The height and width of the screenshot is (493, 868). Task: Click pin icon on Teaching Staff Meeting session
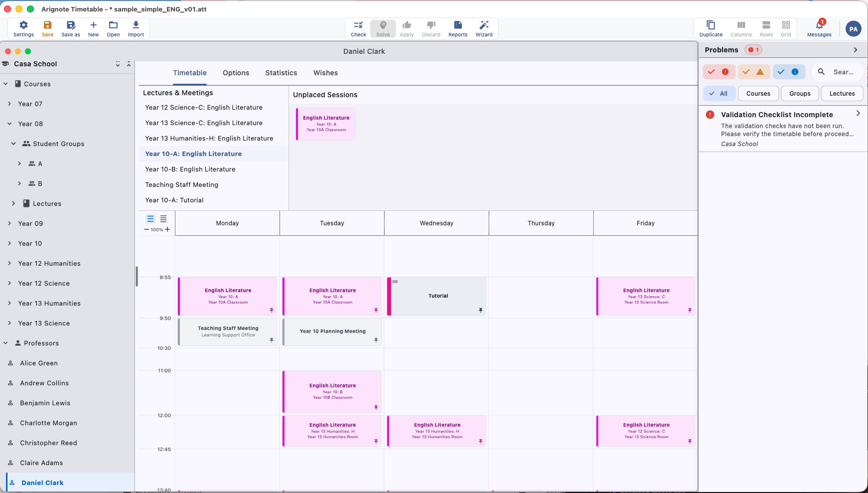tap(272, 340)
